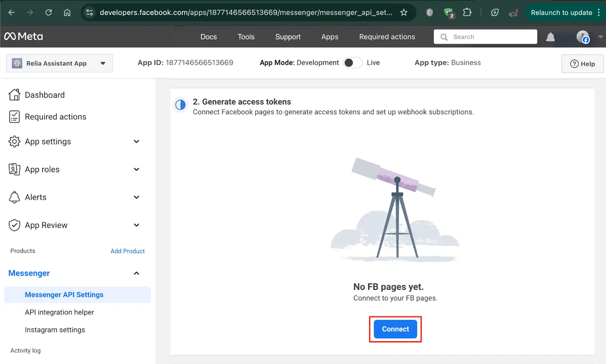606x364 pixels.
Task: Open notifications bell icon
Action: click(550, 37)
